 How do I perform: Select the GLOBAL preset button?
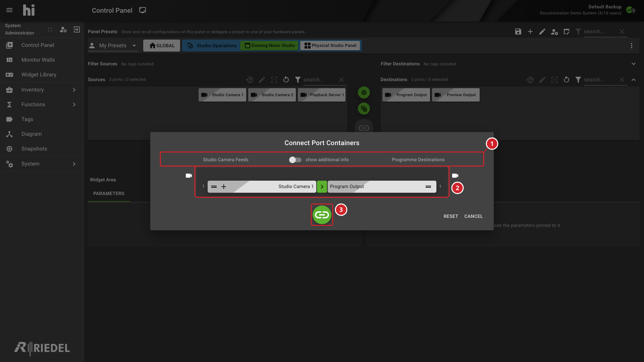click(162, 46)
